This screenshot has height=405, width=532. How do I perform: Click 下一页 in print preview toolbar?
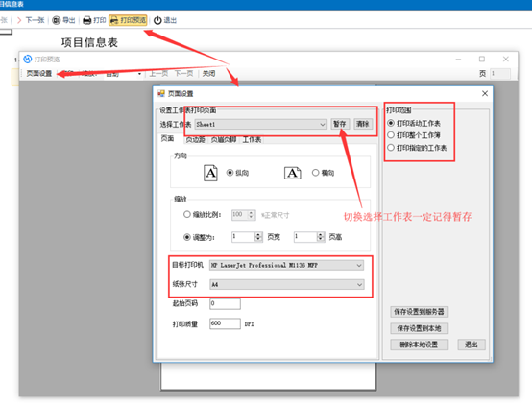(183, 73)
